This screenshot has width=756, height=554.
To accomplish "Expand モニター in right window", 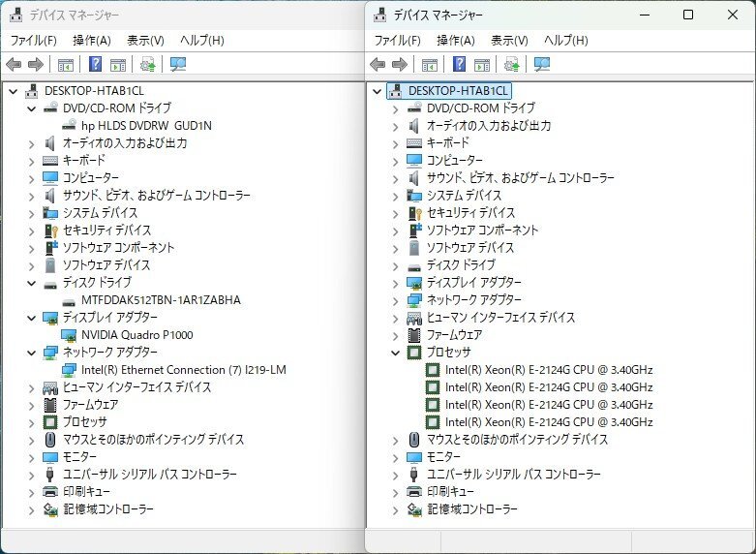I will click(x=395, y=457).
